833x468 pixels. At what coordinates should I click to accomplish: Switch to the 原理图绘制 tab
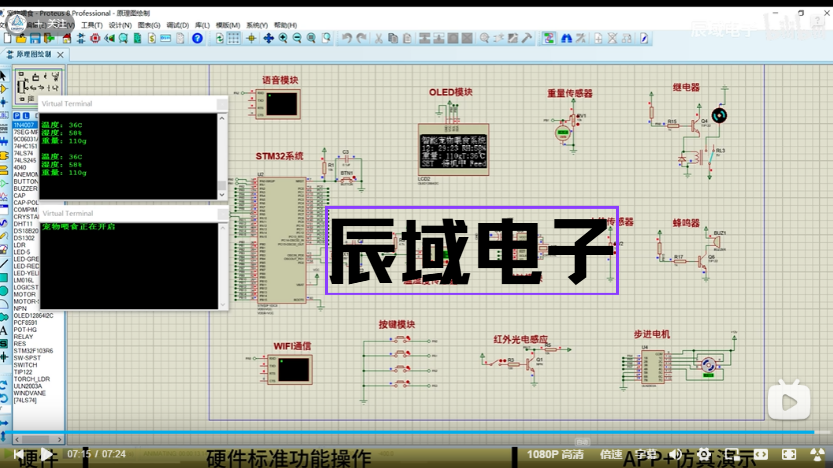point(33,54)
